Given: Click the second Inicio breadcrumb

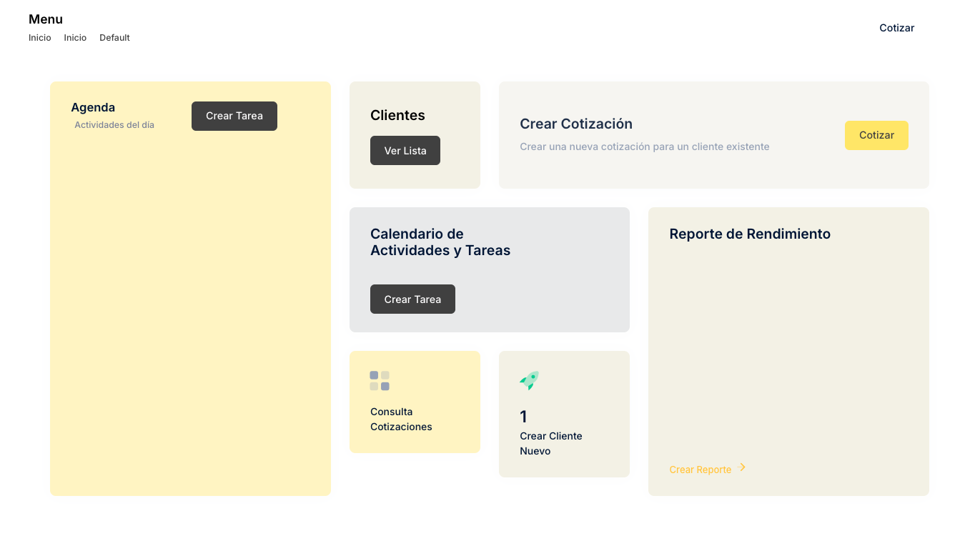Looking at the screenshot, I should tap(75, 38).
